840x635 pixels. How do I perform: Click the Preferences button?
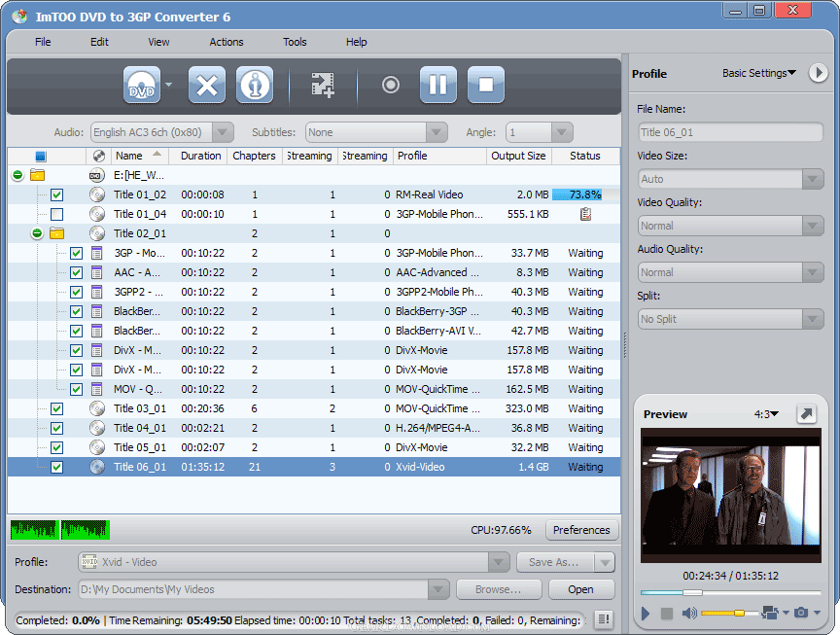581,530
